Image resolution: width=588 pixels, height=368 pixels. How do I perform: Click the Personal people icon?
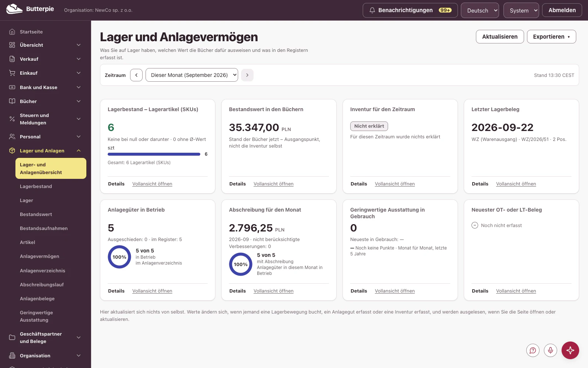click(x=12, y=137)
